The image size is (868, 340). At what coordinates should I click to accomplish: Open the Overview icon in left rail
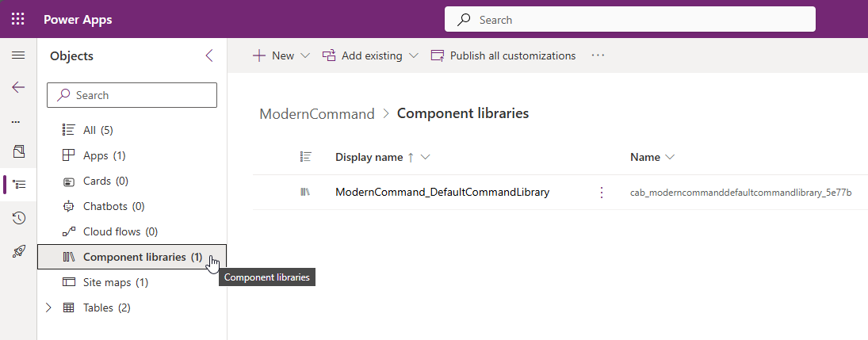[x=18, y=151]
